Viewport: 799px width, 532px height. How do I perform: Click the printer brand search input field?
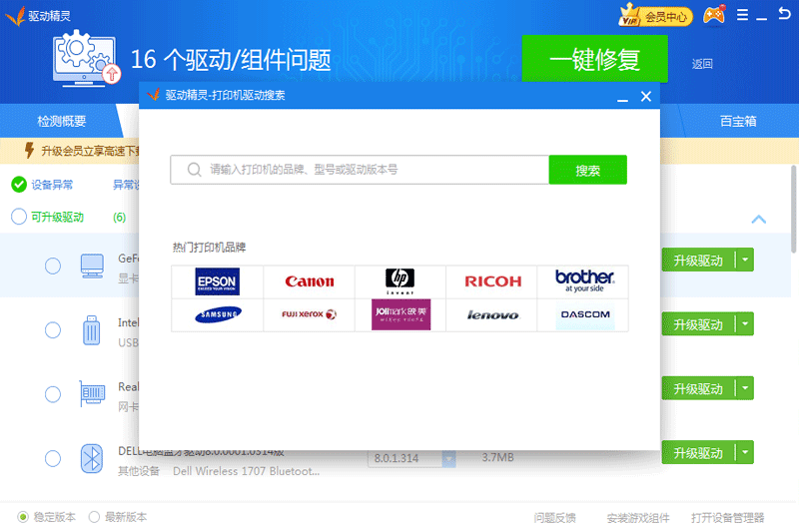tap(360, 170)
